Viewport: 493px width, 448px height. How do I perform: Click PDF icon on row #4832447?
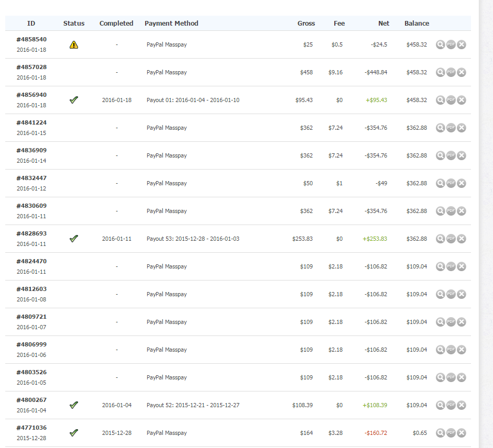(451, 183)
